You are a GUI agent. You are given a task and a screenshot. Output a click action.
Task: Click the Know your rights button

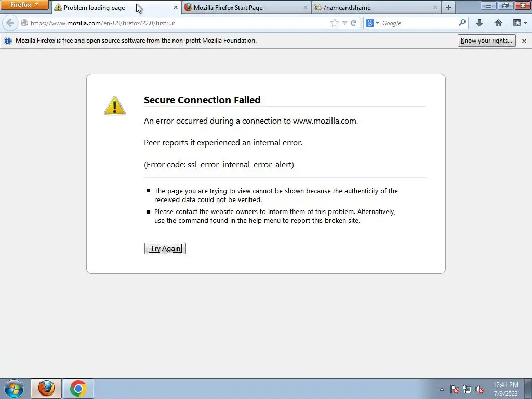click(486, 41)
